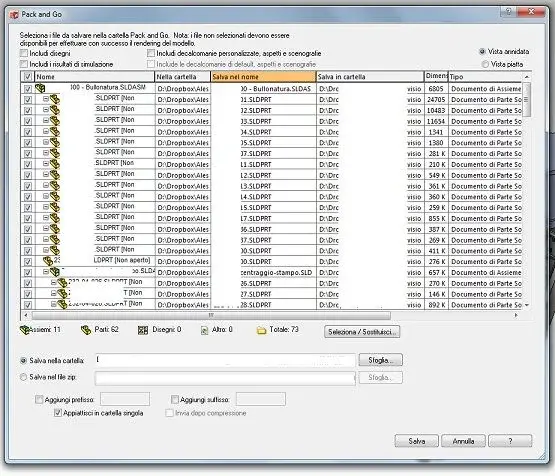Select the Vista annidata radio button

482,52
